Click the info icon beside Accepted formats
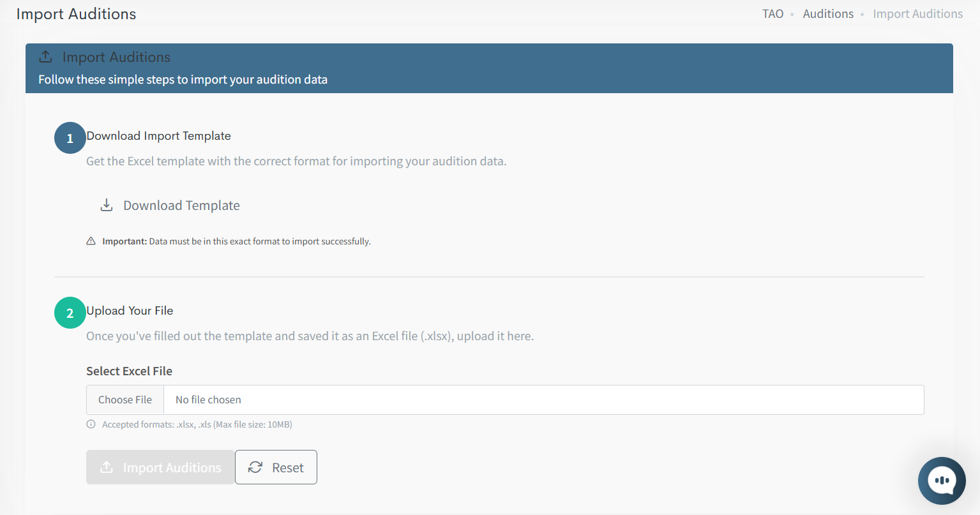Viewport: 980px width, 515px height. tap(91, 424)
